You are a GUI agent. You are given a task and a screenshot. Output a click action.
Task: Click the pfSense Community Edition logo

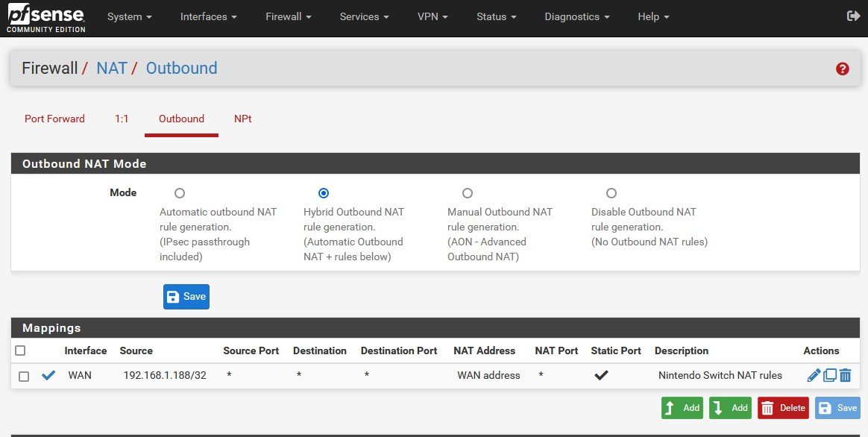(46, 18)
